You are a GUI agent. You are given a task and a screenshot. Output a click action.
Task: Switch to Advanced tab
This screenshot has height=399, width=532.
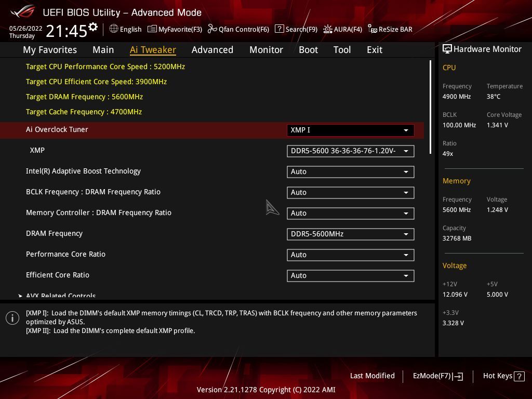[212, 50]
